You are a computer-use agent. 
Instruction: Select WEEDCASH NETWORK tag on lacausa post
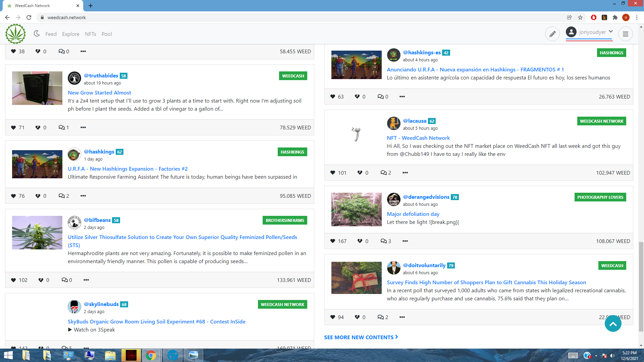tap(601, 121)
